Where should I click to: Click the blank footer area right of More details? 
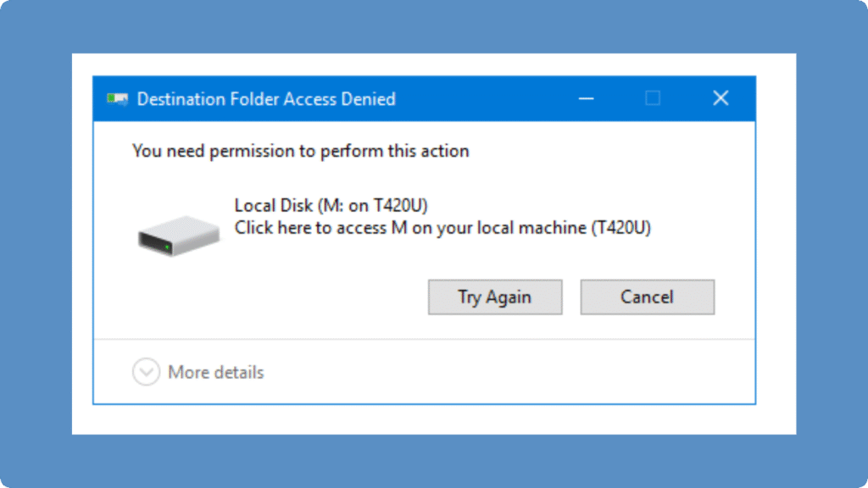[x=509, y=373]
